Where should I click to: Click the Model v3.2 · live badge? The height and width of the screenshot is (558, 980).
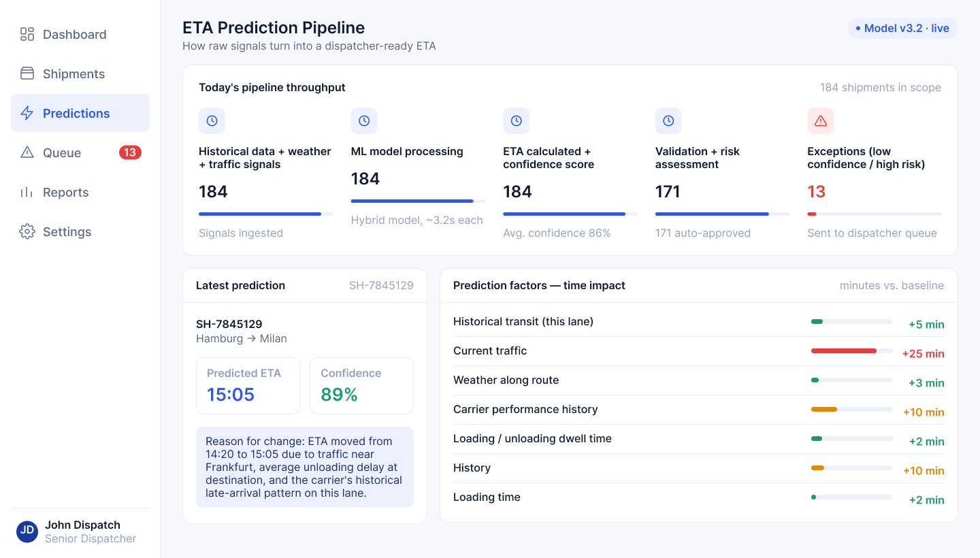pyautogui.click(x=902, y=28)
